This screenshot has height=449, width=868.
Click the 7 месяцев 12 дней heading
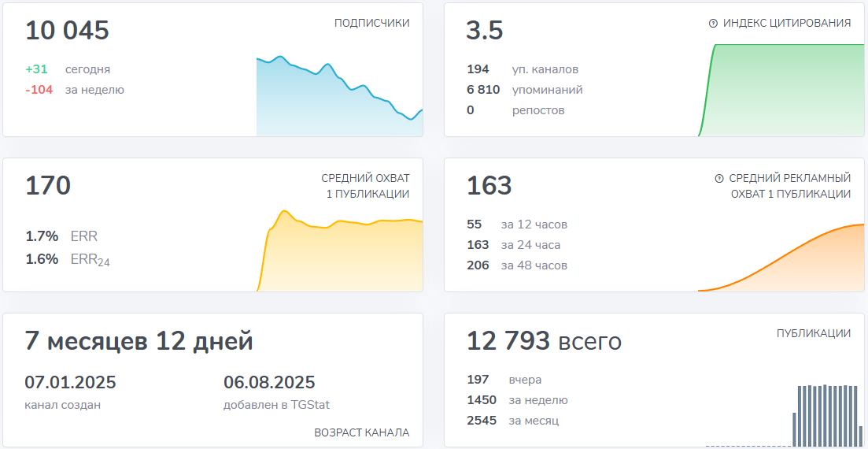point(139,340)
